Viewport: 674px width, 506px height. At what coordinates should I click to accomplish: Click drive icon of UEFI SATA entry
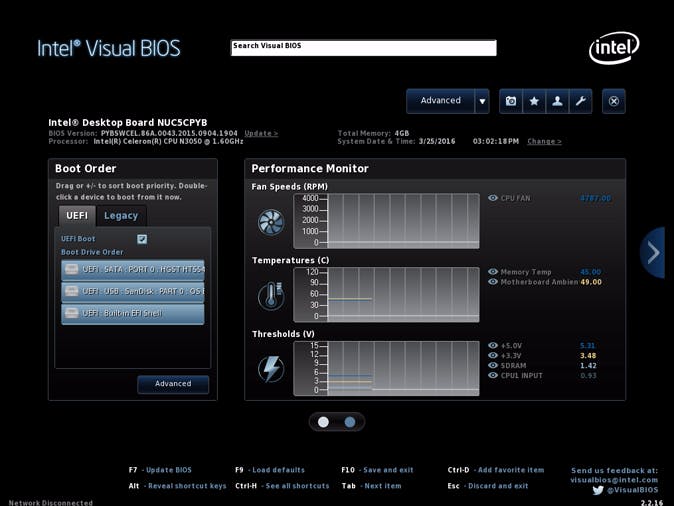point(71,269)
